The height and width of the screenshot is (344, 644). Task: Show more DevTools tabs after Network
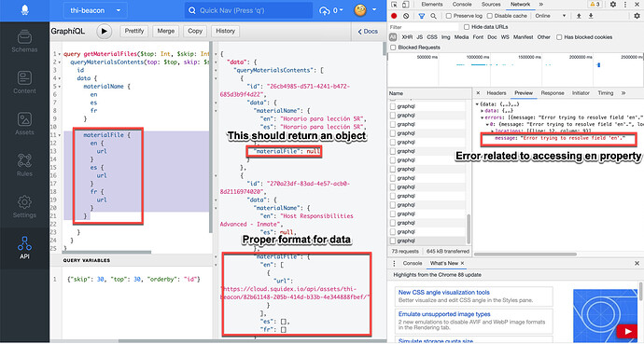pyautogui.click(x=541, y=5)
